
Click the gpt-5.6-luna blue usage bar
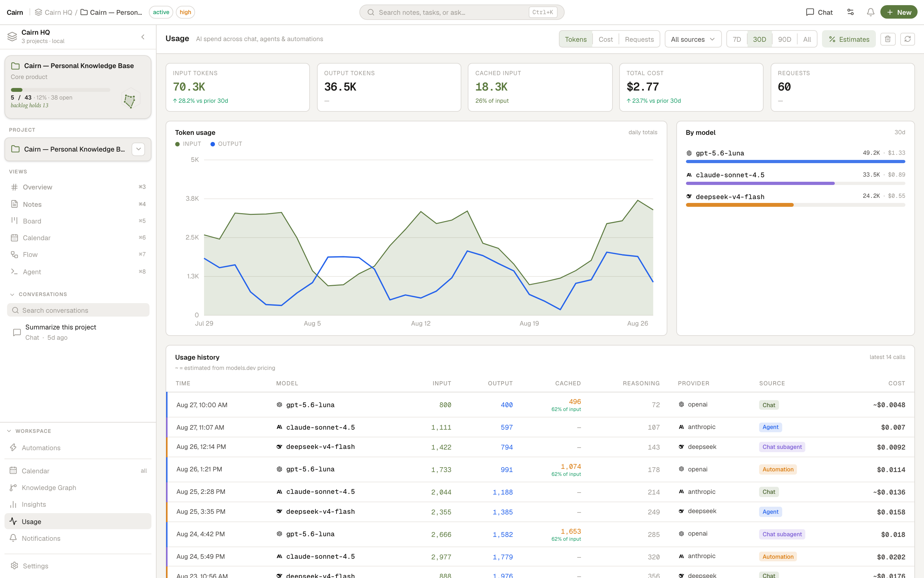coord(795,162)
